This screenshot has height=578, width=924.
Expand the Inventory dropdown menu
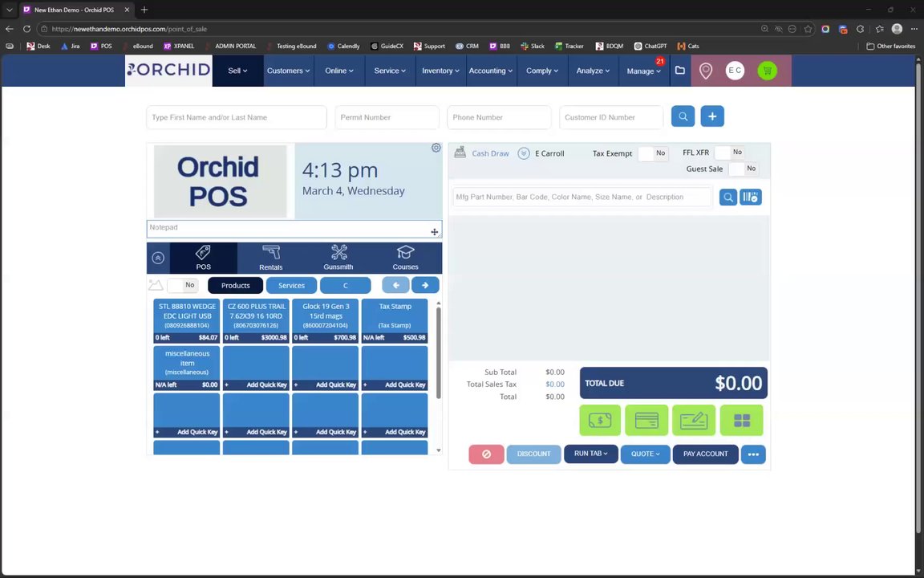(x=440, y=71)
